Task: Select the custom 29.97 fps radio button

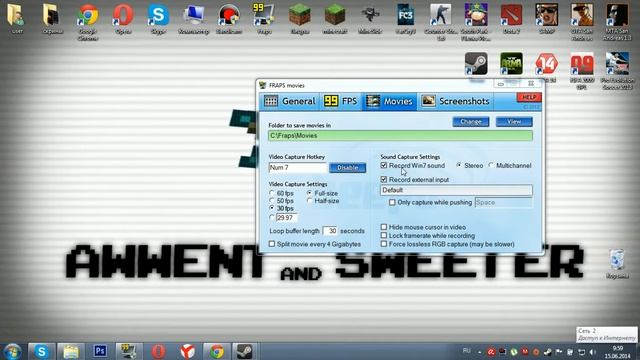Action: tap(272, 218)
